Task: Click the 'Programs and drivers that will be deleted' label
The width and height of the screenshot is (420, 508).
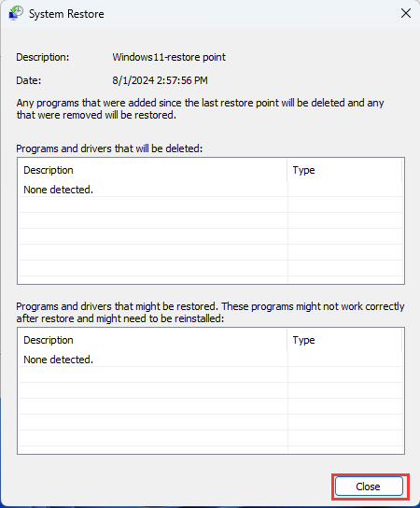Action: (x=109, y=148)
